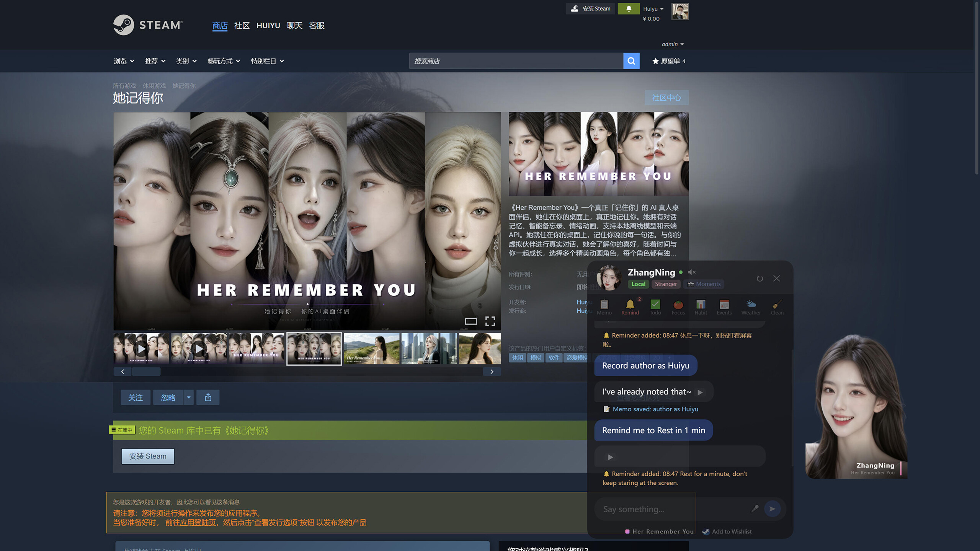Screen dimensions: 980x551
Task: Select the mountain landscape thumbnail
Action: pyautogui.click(x=371, y=349)
